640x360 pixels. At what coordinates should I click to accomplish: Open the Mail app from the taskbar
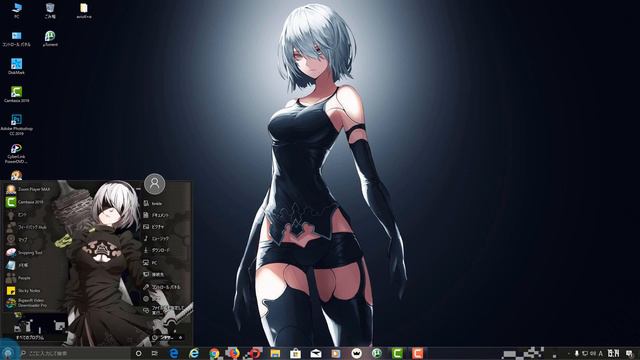[316, 353]
